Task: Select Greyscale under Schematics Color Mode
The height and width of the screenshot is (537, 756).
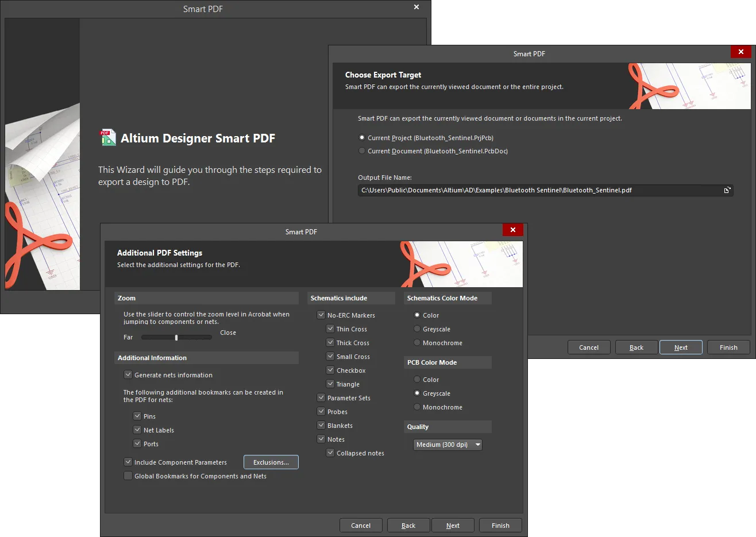Action: tap(417, 329)
